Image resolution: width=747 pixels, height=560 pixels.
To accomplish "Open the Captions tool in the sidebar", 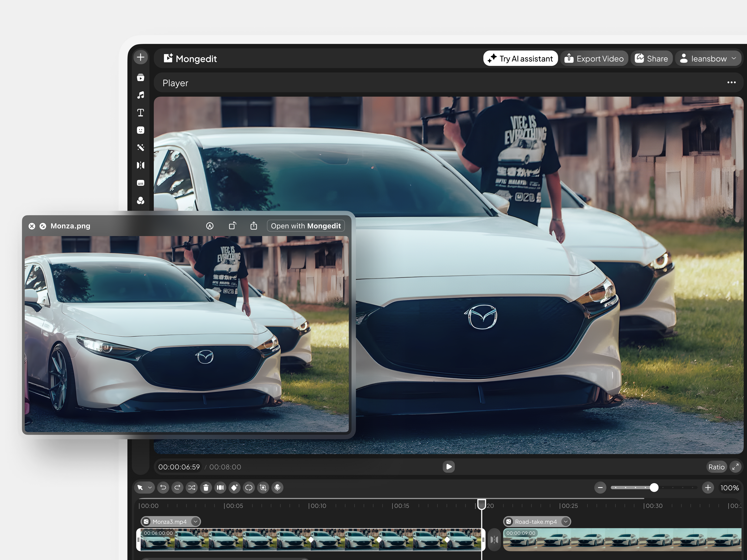I will click(140, 183).
